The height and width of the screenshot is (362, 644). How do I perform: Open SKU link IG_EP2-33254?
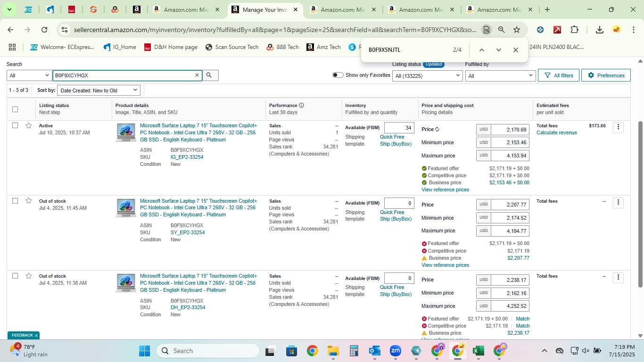point(187,157)
